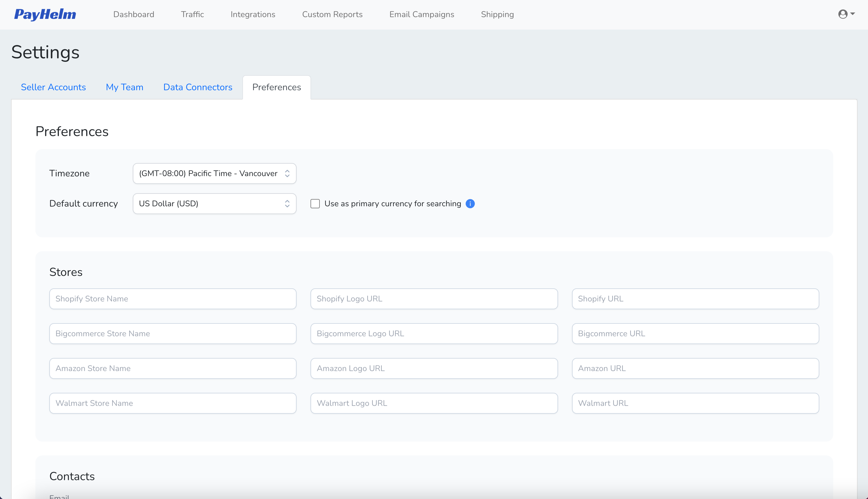Click into the Amazon Logo URL field
Viewport: 868px width, 499px height.
434,368
